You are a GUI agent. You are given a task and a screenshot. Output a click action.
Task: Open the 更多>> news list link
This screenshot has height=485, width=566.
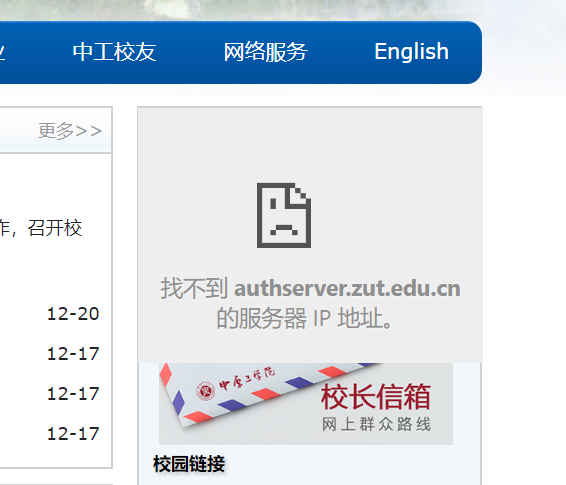70,131
